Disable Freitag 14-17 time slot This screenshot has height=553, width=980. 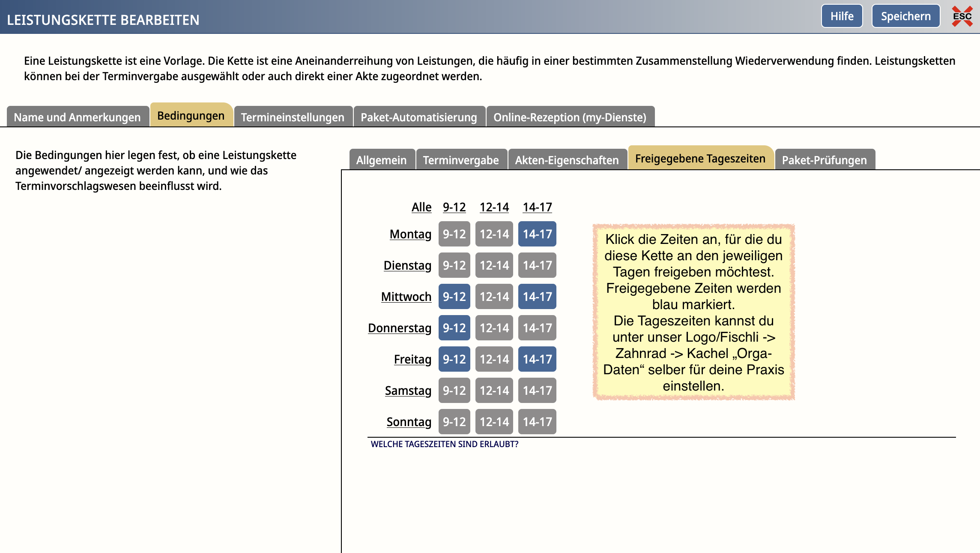537,359
